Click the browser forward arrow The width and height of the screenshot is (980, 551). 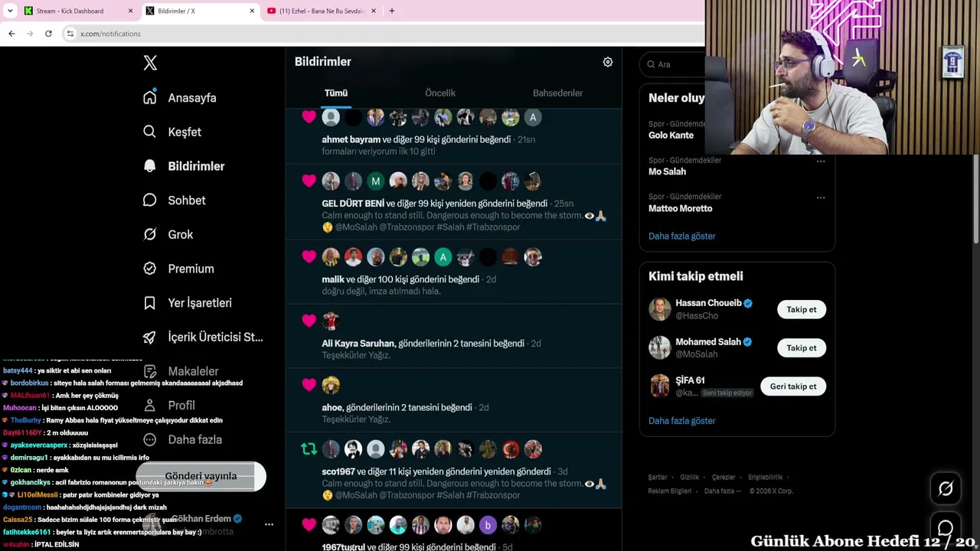pyautogui.click(x=30, y=34)
